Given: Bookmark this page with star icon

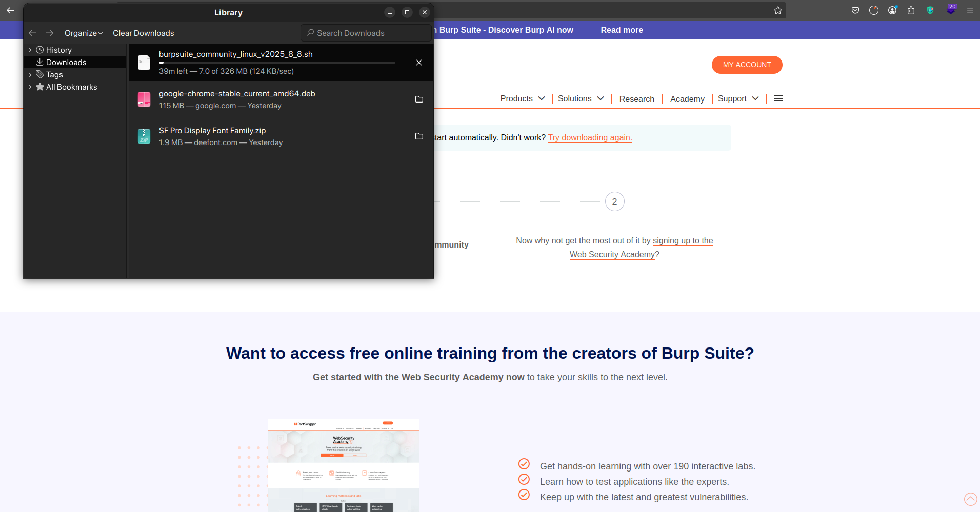Looking at the screenshot, I should click(x=777, y=10).
